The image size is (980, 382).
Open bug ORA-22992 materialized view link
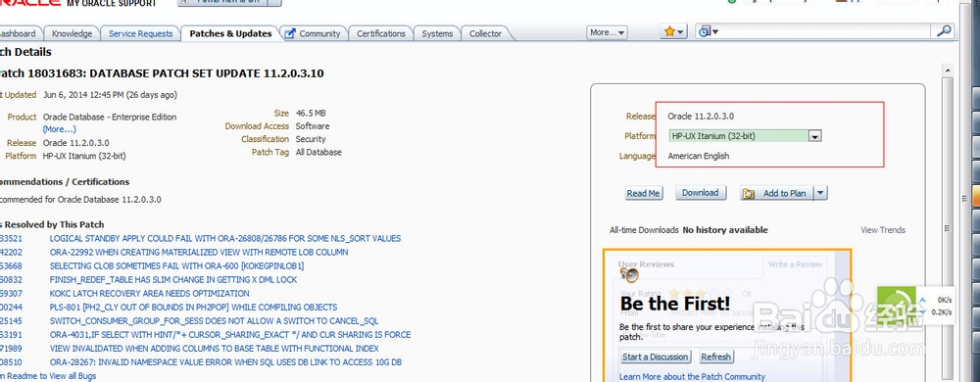pyautogui.click(x=199, y=252)
